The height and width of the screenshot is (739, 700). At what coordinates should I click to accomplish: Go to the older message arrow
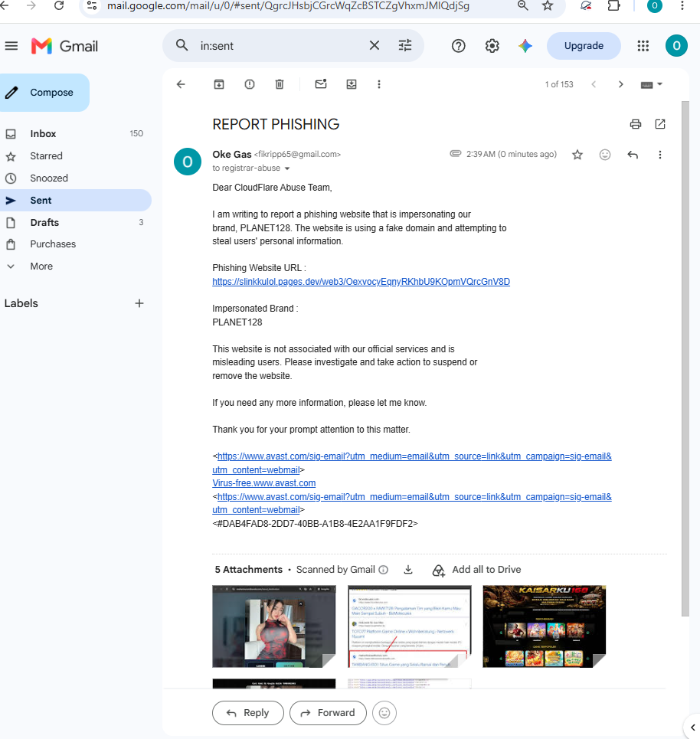(621, 84)
